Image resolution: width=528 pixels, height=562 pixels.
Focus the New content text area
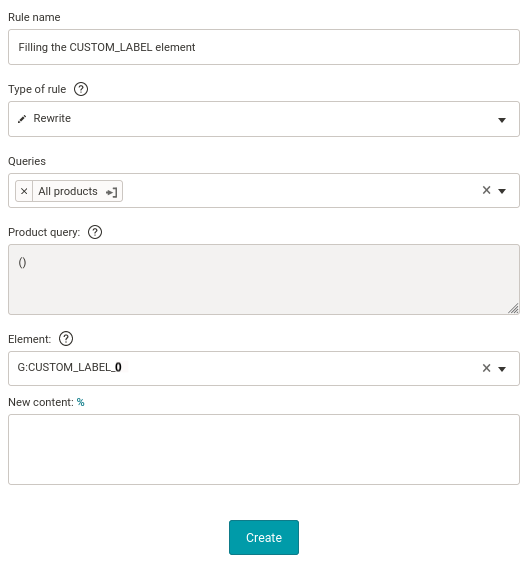coord(264,449)
